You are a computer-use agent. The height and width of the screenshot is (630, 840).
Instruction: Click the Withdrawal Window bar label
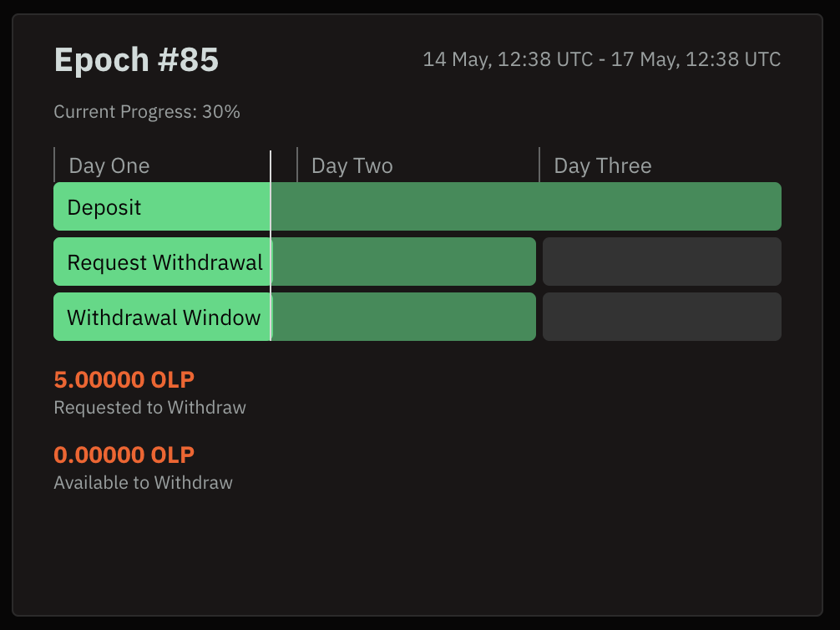point(164,318)
